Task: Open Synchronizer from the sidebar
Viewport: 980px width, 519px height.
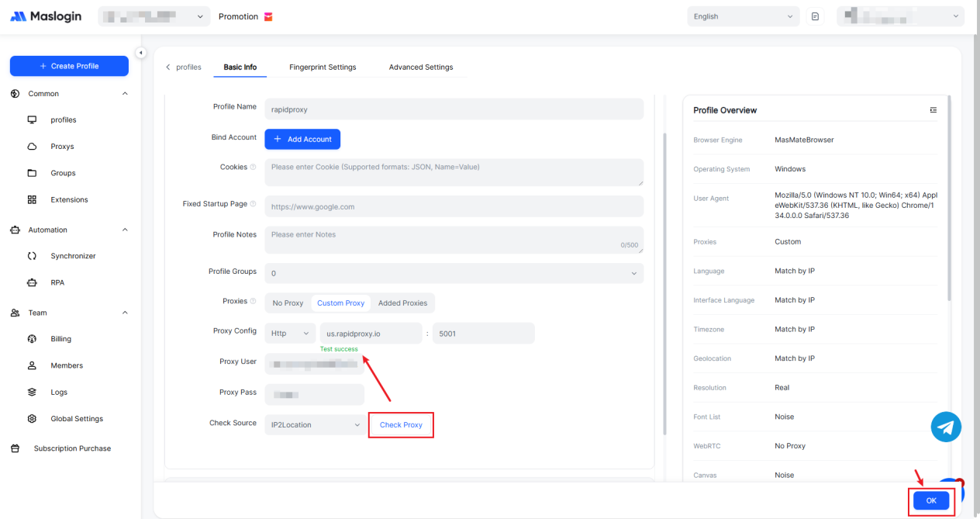Action: [73, 256]
